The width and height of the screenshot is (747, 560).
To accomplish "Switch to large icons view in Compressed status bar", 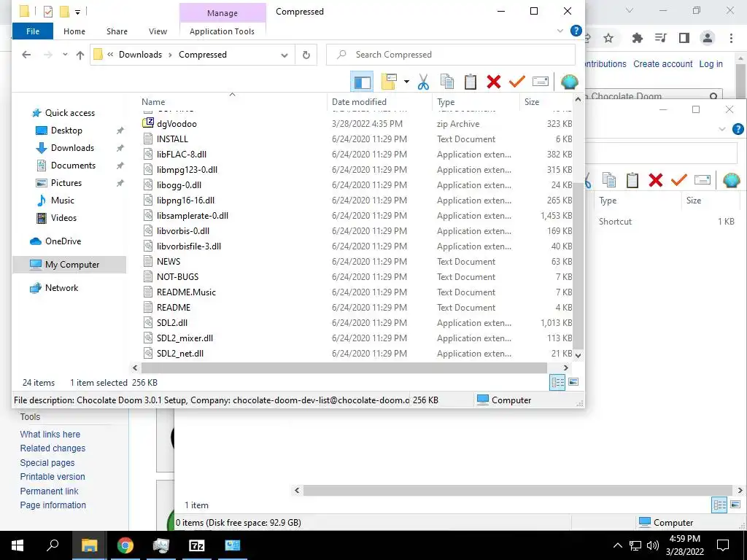I will tap(573, 382).
